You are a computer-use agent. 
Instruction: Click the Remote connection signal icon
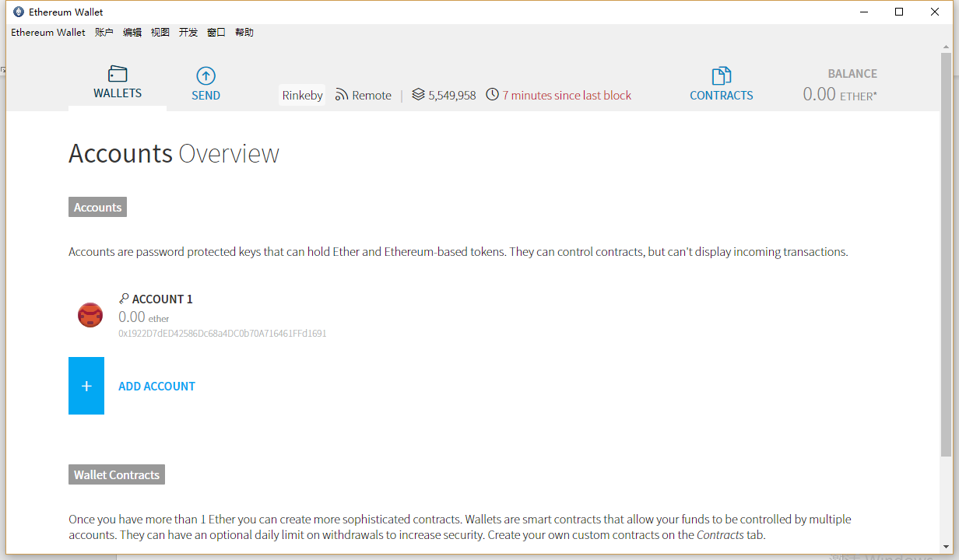coord(341,95)
